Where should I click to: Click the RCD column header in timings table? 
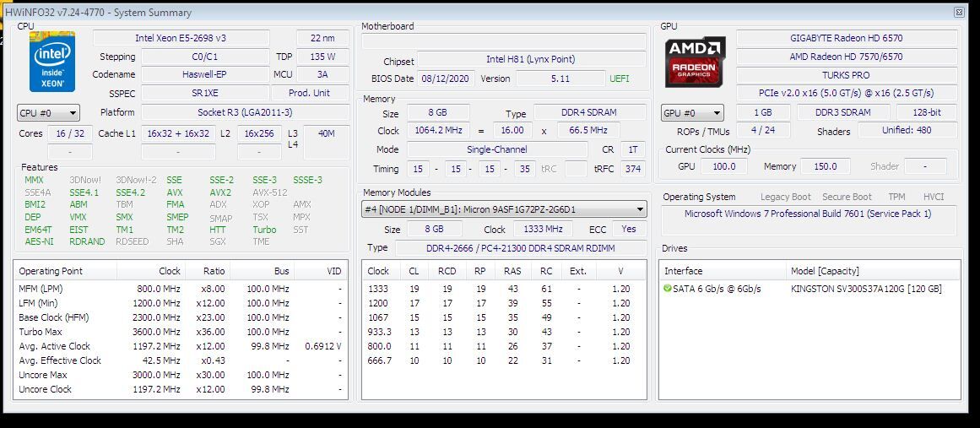[447, 271]
